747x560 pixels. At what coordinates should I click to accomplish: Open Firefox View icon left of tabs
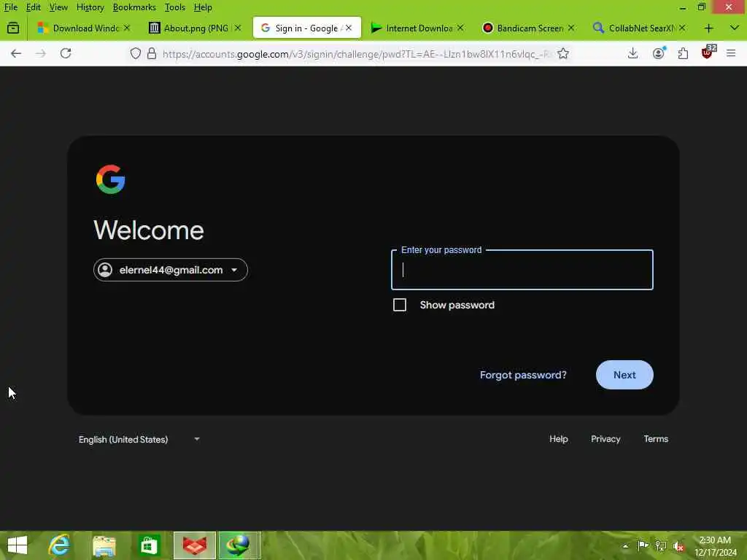13,28
